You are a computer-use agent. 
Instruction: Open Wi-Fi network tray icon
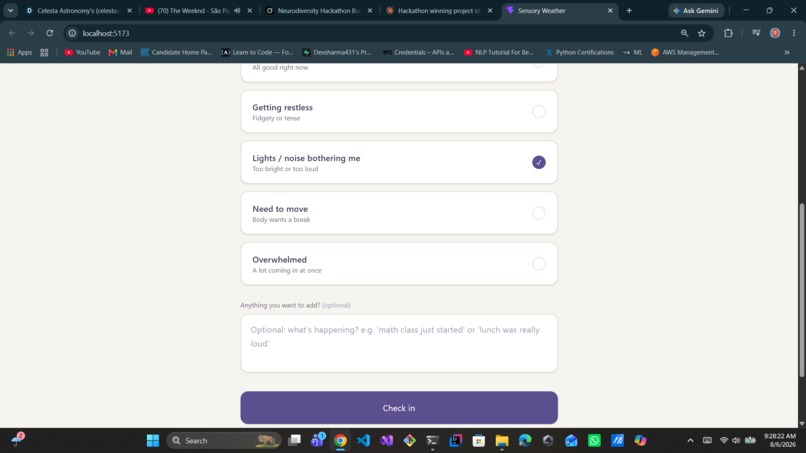pyautogui.click(x=724, y=441)
